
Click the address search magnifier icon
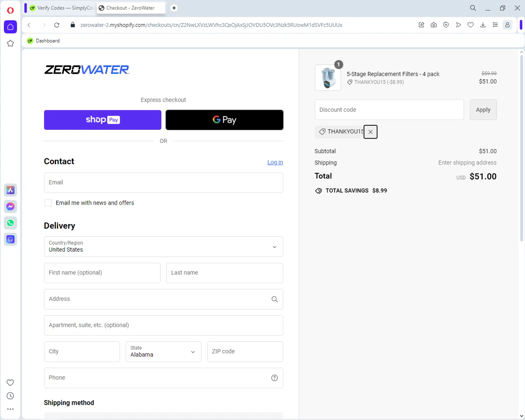(274, 299)
